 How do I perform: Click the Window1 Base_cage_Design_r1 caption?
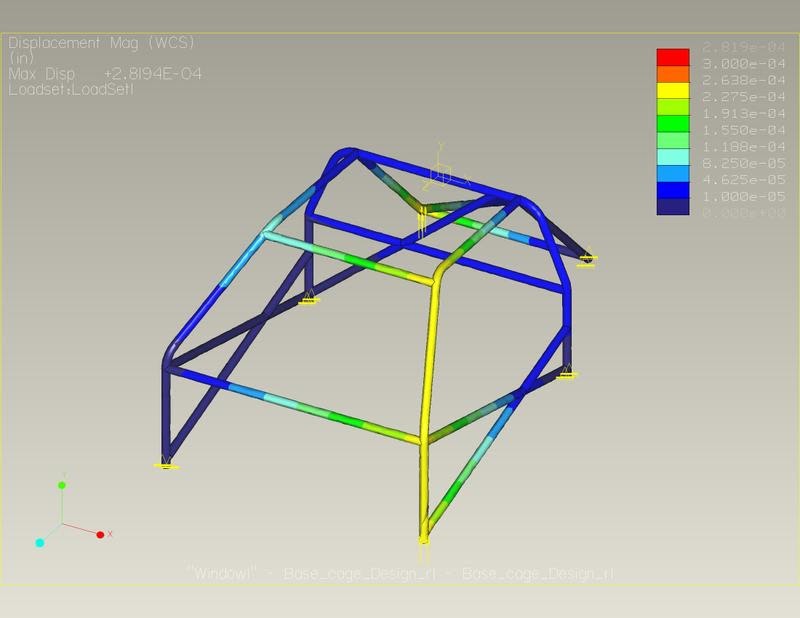pyautogui.click(x=399, y=574)
